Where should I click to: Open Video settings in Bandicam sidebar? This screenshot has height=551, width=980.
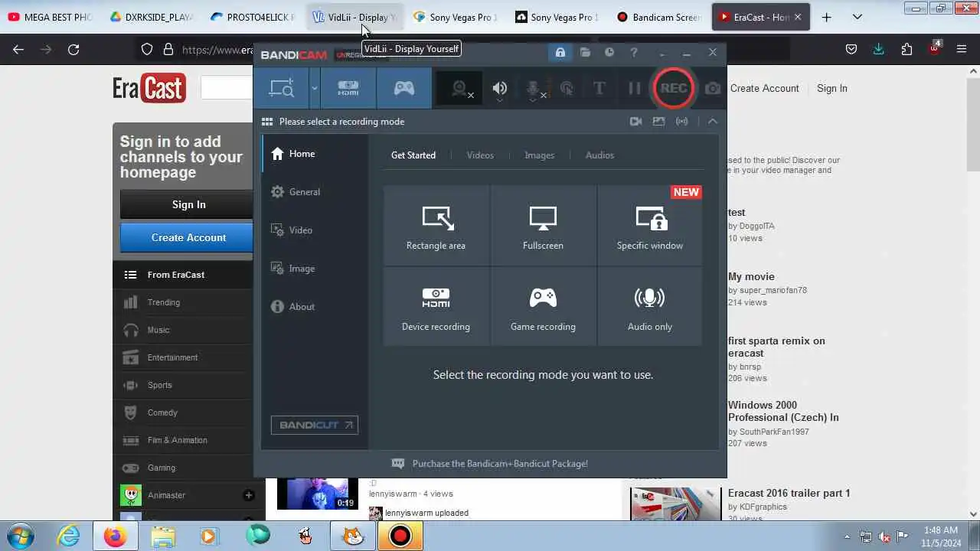315,230
